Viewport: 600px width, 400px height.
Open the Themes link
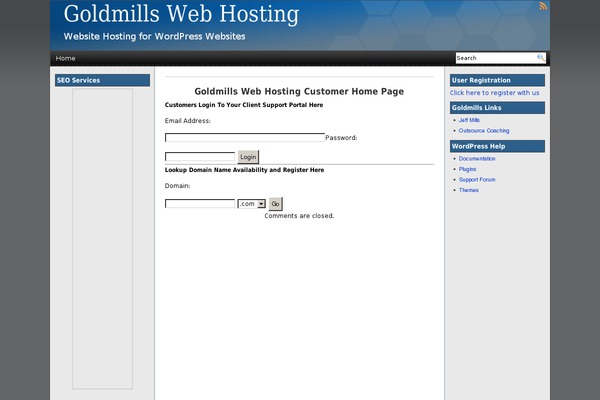[x=469, y=190]
